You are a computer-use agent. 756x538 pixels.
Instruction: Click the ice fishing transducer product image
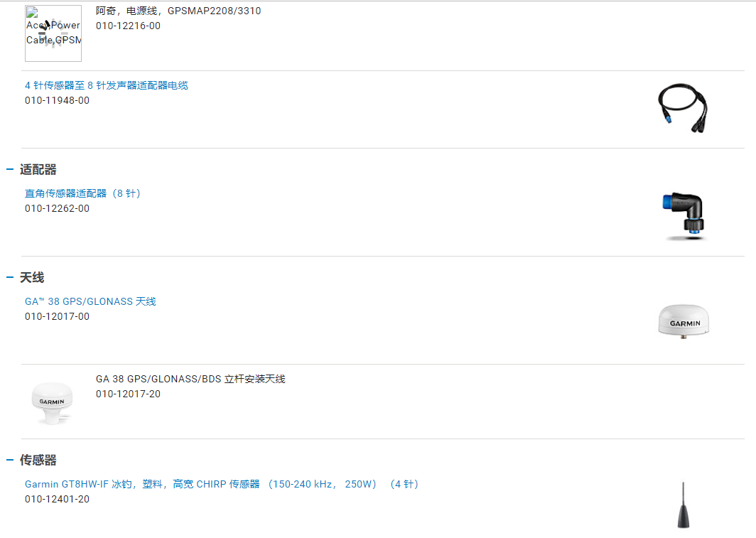(x=684, y=505)
